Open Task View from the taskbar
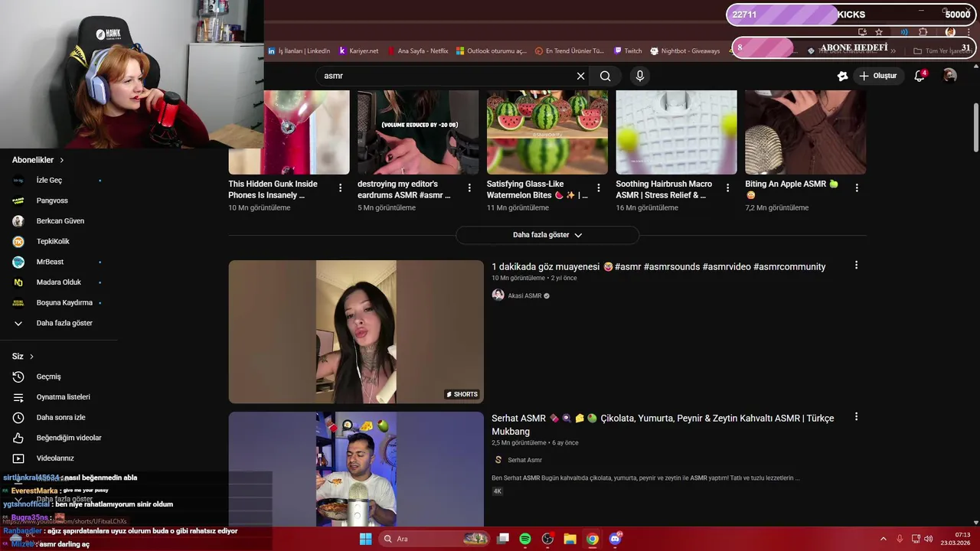Screen dimensions: 980x551 tap(503, 539)
